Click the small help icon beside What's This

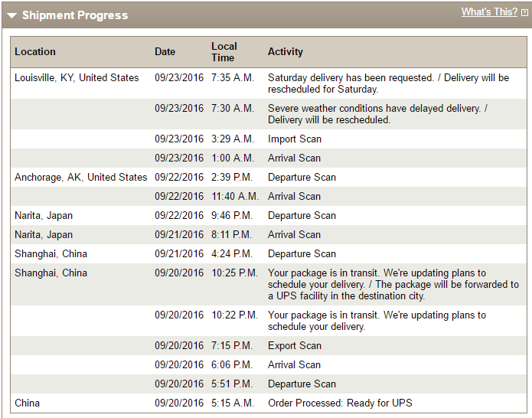pos(524,13)
